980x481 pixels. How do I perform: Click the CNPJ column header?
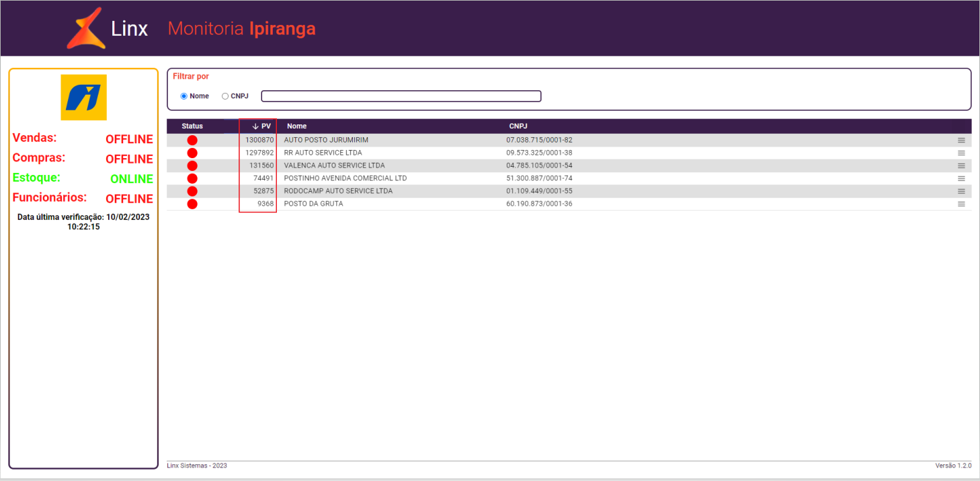(518, 126)
